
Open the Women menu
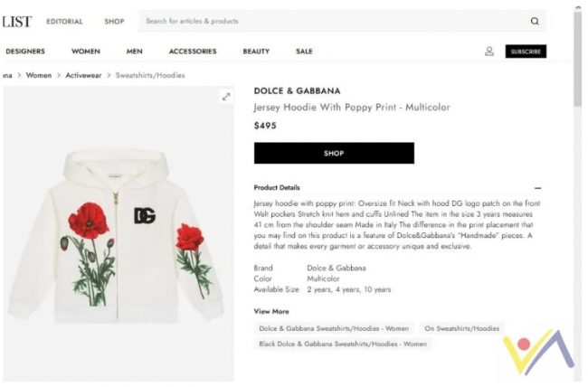[86, 52]
